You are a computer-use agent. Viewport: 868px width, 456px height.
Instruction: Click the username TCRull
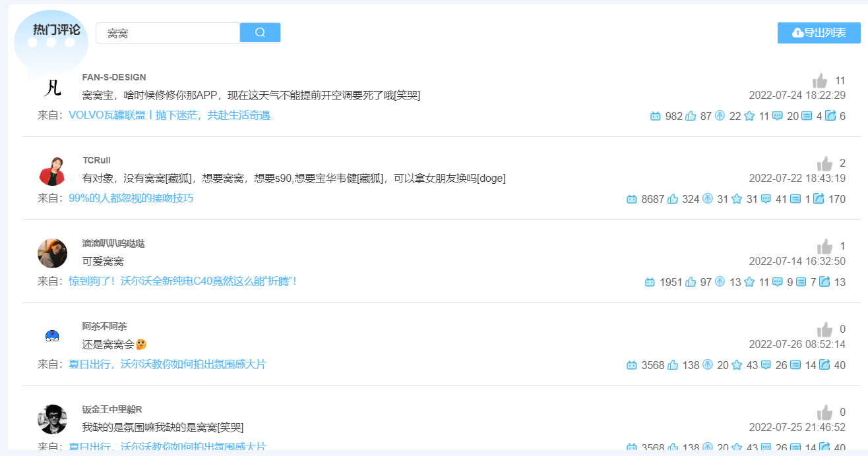tap(96, 160)
